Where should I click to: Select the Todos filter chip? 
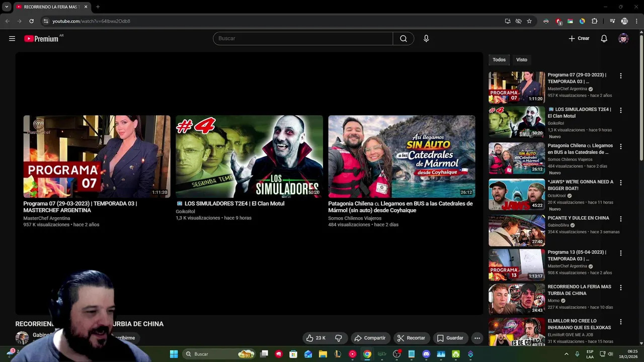[x=499, y=60]
